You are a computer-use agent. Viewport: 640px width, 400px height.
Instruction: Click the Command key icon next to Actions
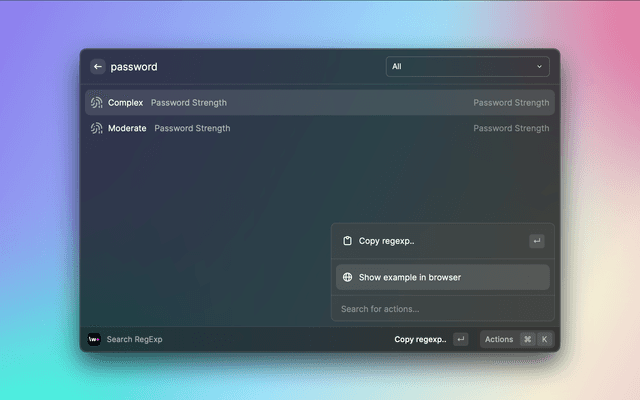tap(527, 339)
